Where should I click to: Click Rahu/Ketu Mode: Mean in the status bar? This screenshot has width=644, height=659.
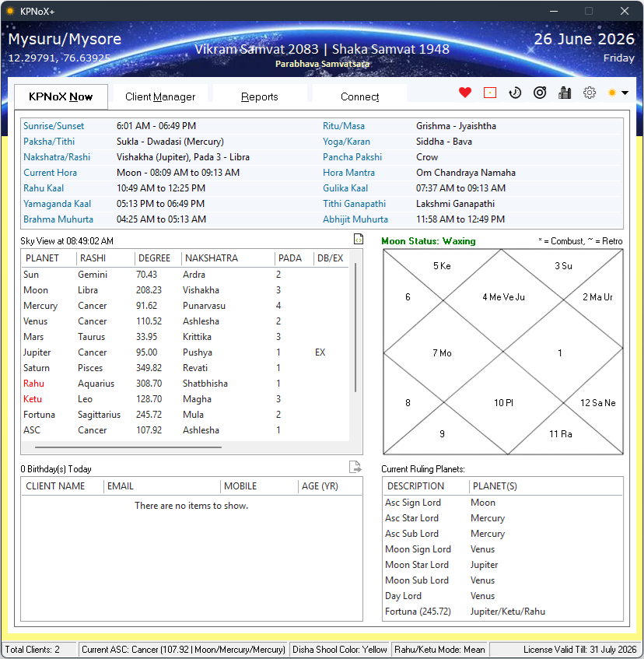pyautogui.click(x=439, y=650)
